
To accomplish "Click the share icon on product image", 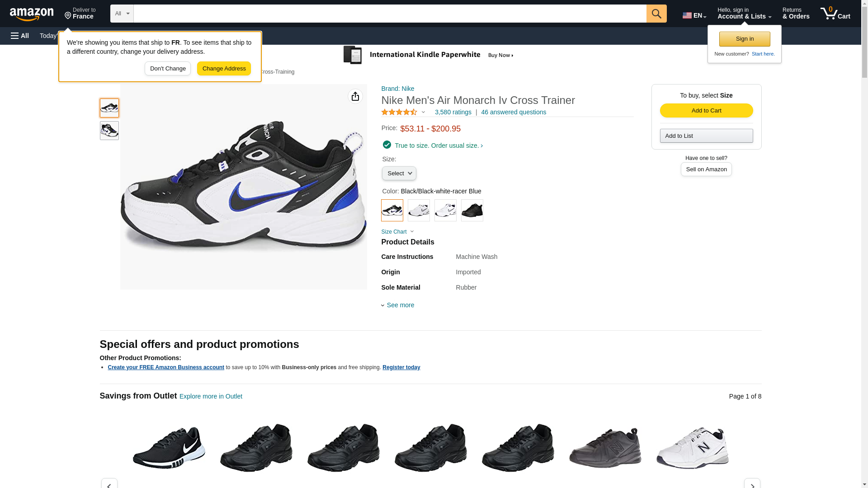I will 355,96.
